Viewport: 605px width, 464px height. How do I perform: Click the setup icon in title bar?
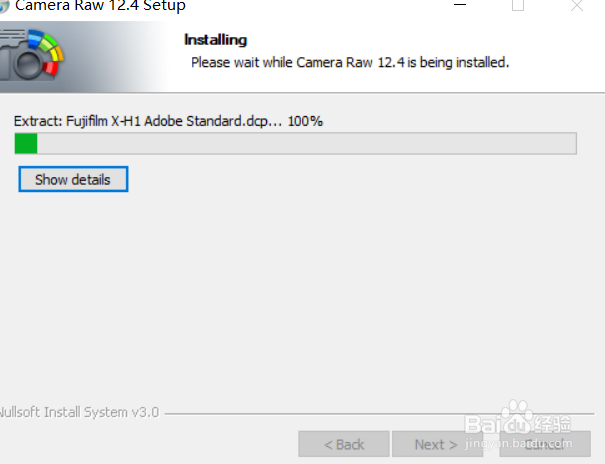[x=4, y=6]
